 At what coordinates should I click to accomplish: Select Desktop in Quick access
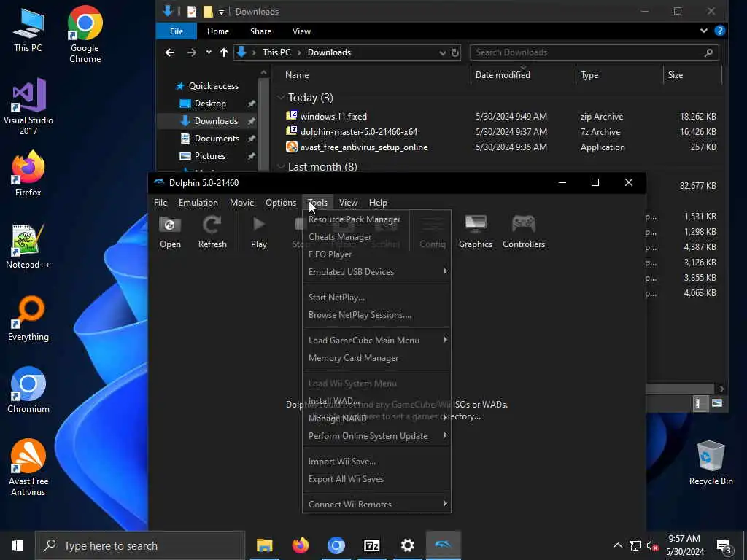210,104
